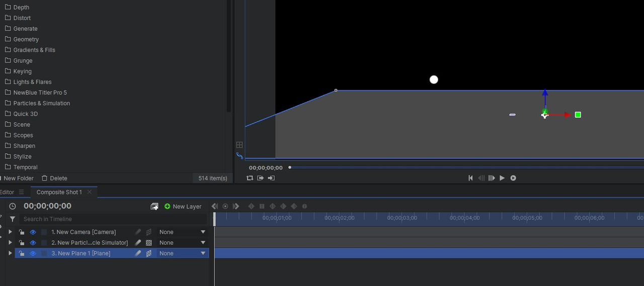
Task: Set the in point in viewer
Action: point(261,178)
